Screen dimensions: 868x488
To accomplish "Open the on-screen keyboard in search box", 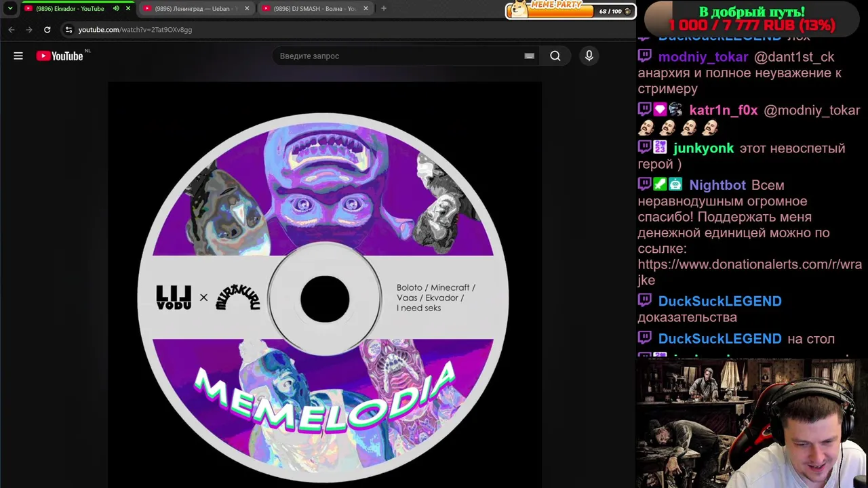I will pos(529,56).
